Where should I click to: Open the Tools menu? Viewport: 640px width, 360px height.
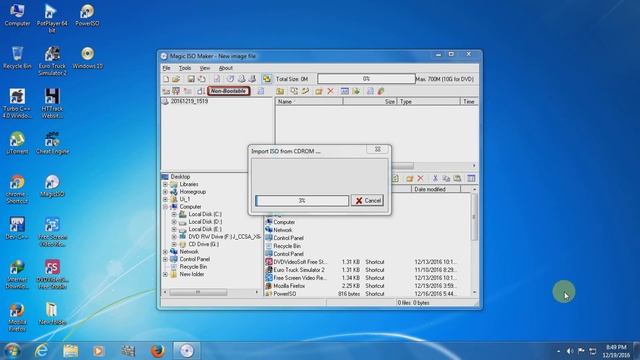tap(184, 68)
